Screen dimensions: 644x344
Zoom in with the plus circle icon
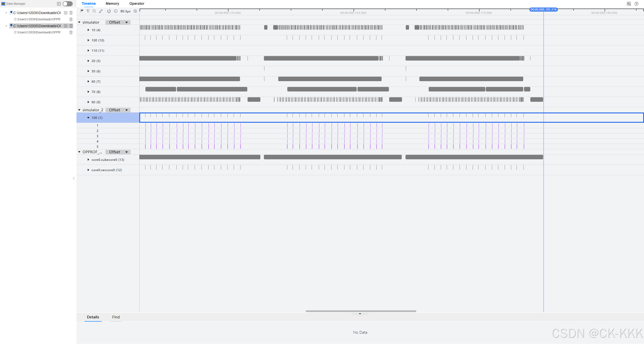135,11
